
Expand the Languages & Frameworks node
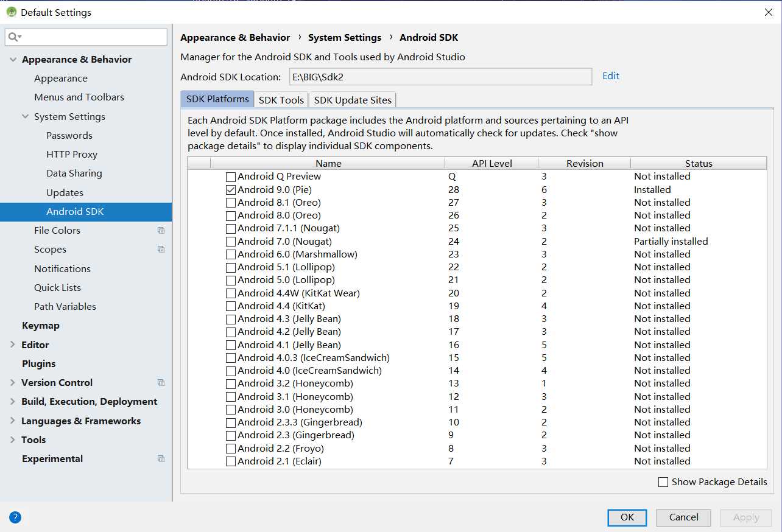(x=13, y=421)
